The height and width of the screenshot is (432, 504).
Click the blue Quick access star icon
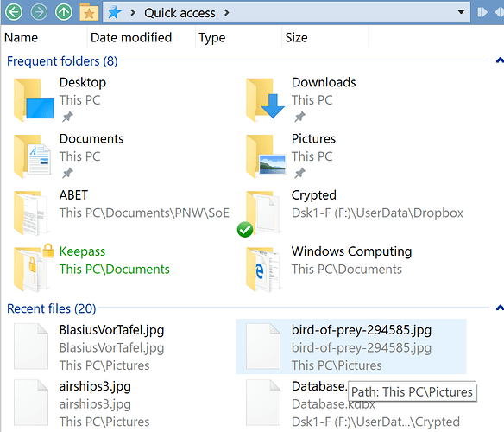115,13
